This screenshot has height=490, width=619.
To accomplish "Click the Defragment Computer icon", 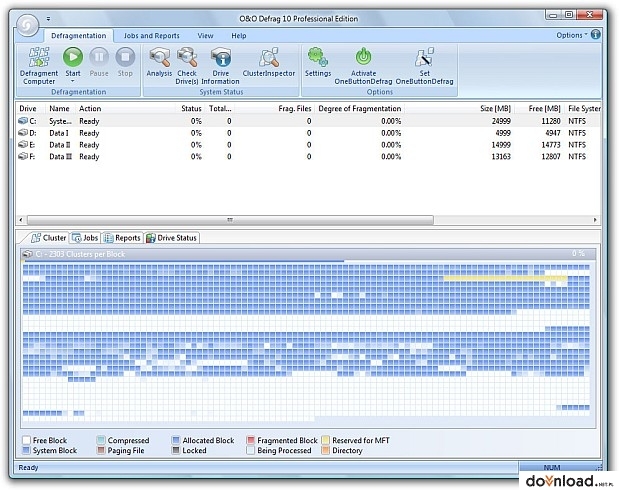I will pyautogui.click(x=39, y=57).
